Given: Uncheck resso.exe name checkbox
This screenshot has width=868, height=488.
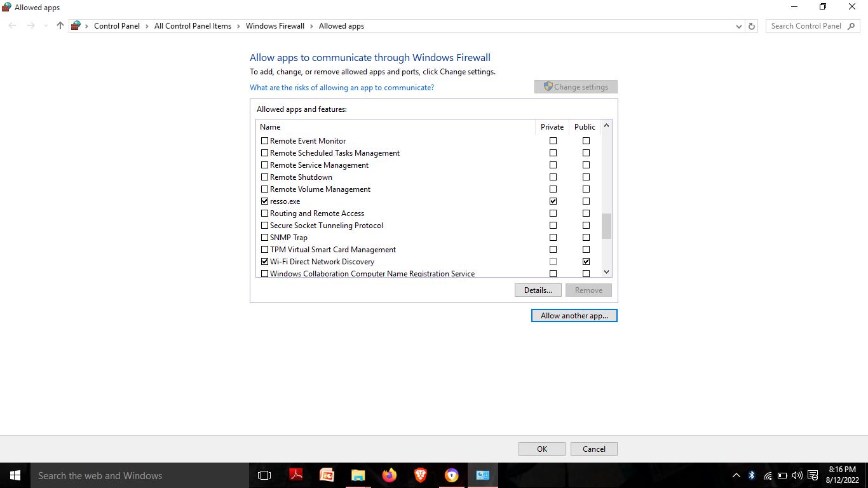Looking at the screenshot, I should coord(265,201).
